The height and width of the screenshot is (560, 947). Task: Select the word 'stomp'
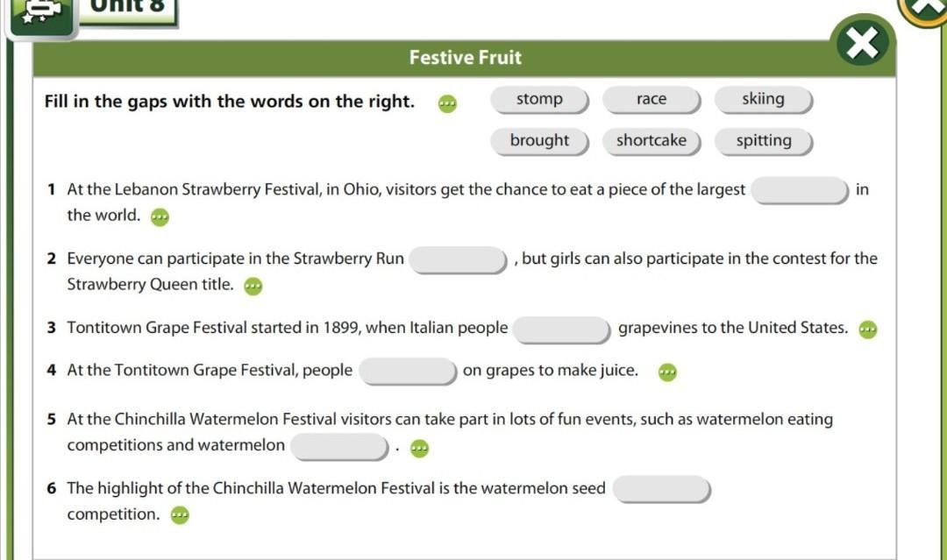pyautogui.click(x=539, y=100)
